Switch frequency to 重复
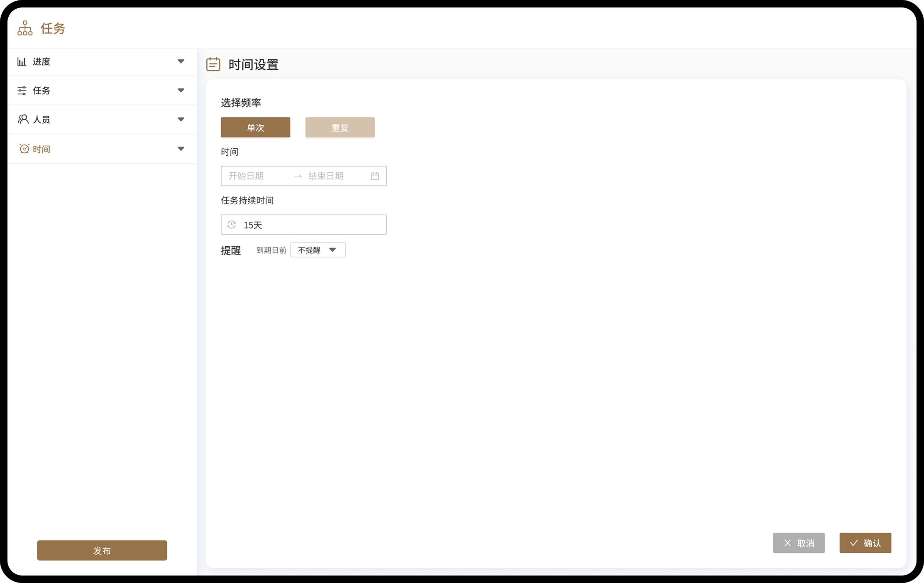924x583 pixels. 340,127
